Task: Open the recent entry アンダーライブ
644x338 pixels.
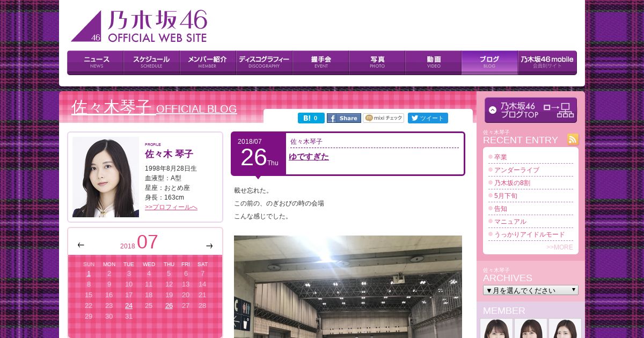Action: pyautogui.click(x=517, y=170)
